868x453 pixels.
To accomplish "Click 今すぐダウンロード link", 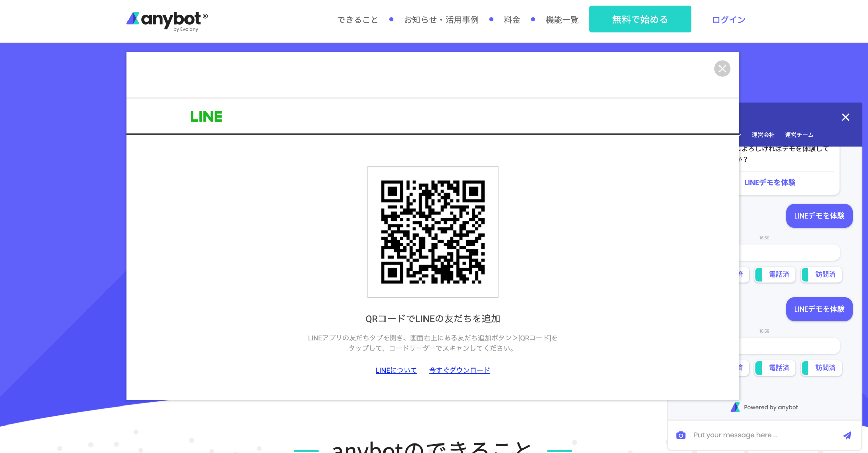I will coord(459,370).
